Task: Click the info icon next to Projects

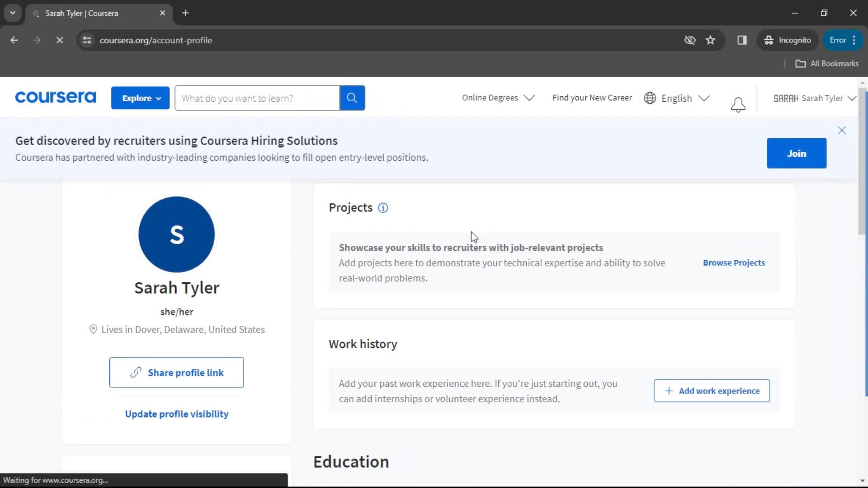Action: 383,207
